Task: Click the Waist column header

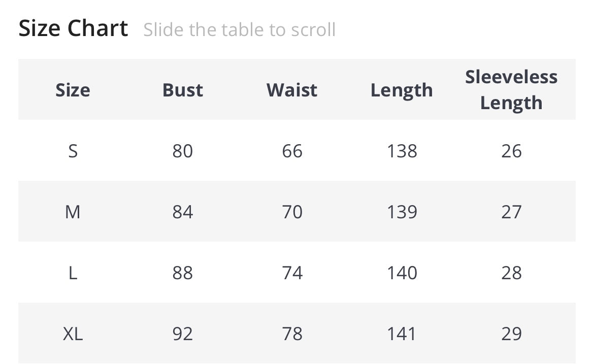Action: pyautogui.click(x=292, y=90)
